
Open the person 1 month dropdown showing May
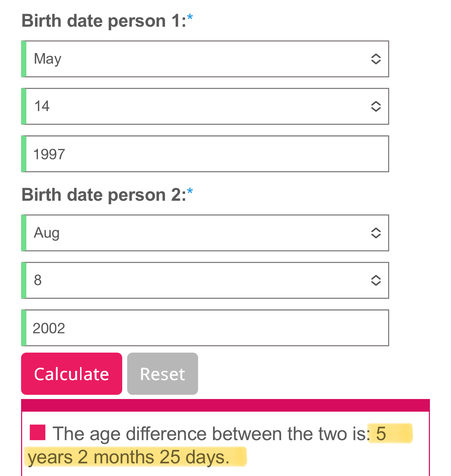pyautogui.click(x=197, y=59)
